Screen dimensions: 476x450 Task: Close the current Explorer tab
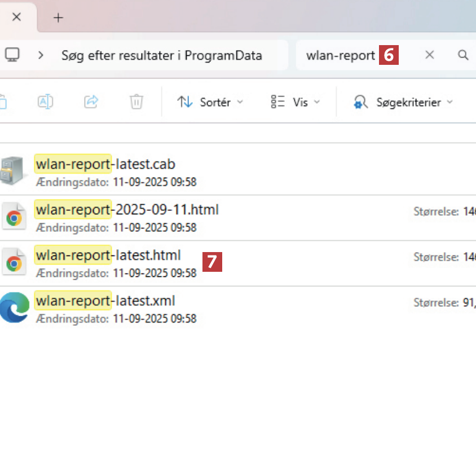click(16, 17)
